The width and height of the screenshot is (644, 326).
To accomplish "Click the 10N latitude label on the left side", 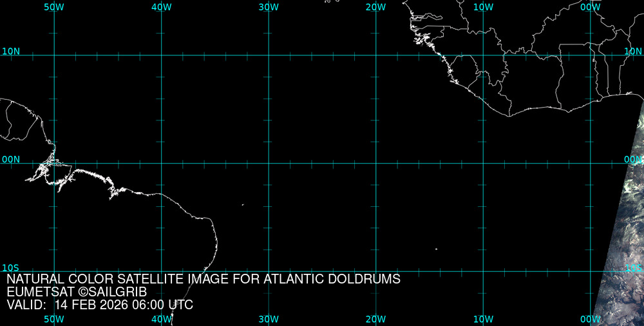I will (x=10, y=51).
